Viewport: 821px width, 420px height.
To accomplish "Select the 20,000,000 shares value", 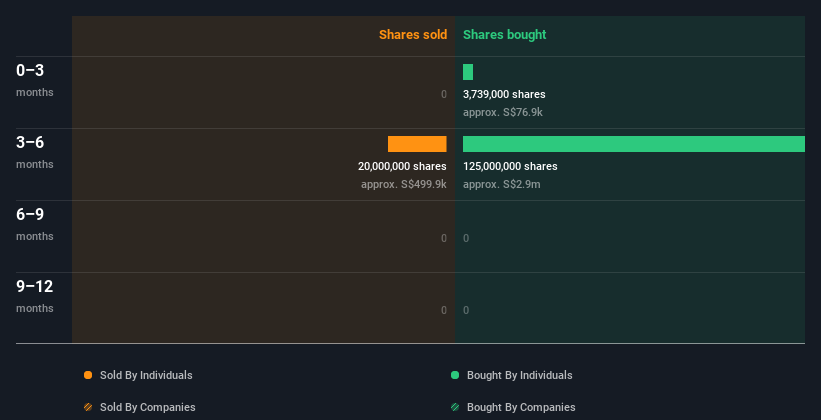I will 402,167.
